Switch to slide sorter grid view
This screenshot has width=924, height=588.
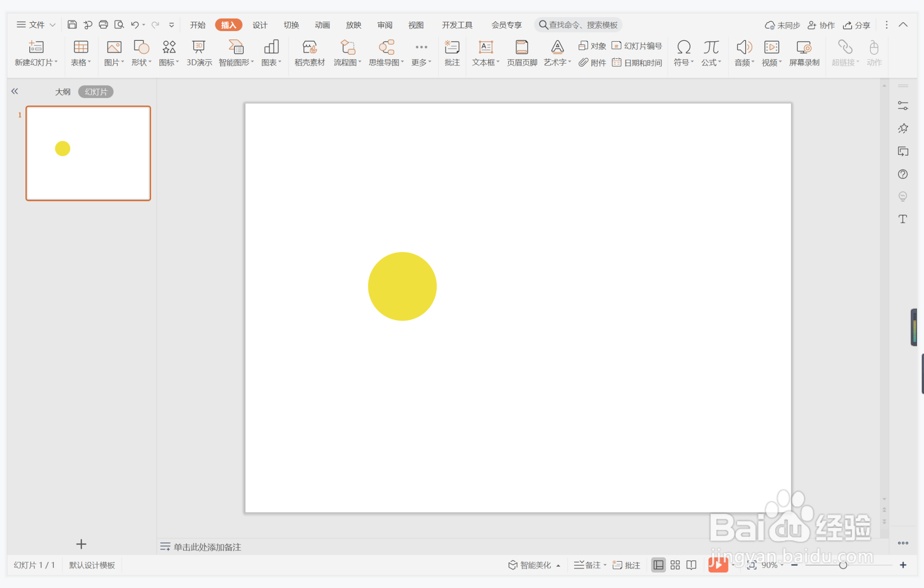[x=675, y=565]
